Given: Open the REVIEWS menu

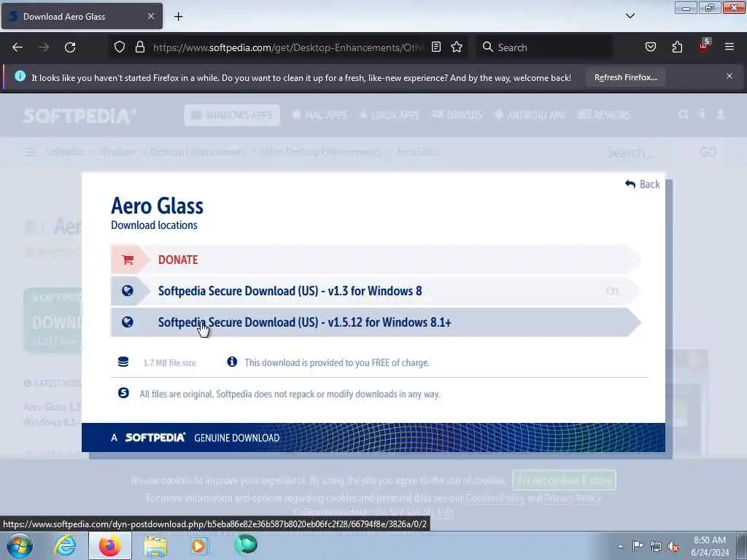Looking at the screenshot, I should (604, 114).
